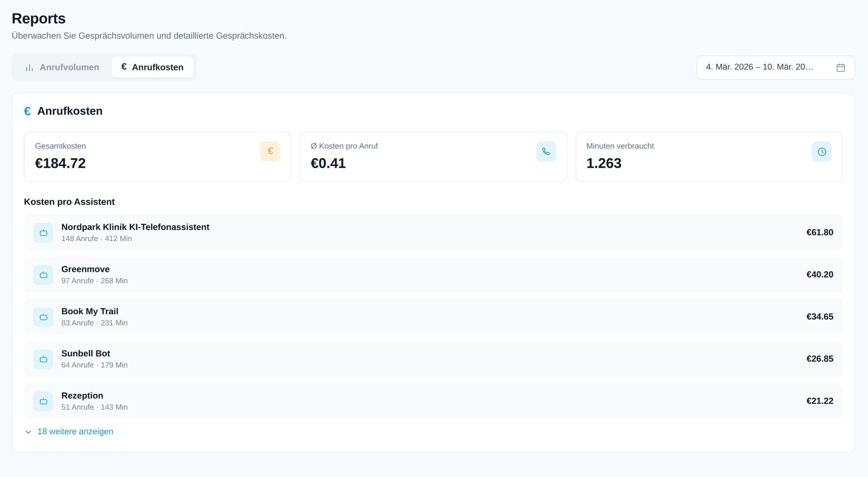The height and width of the screenshot is (477, 868).
Task: Click the clock icon in Minuten verbraucht card
Action: click(x=822, y=152)
